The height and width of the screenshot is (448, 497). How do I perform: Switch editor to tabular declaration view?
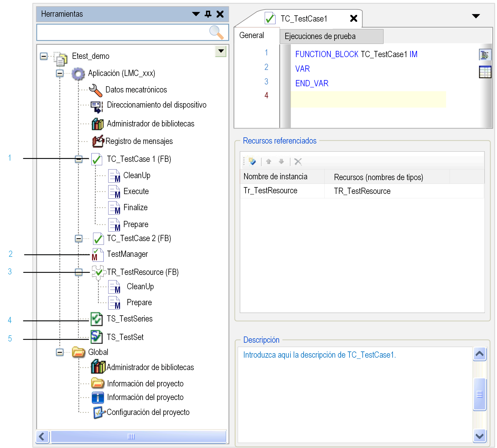point(485,72)
